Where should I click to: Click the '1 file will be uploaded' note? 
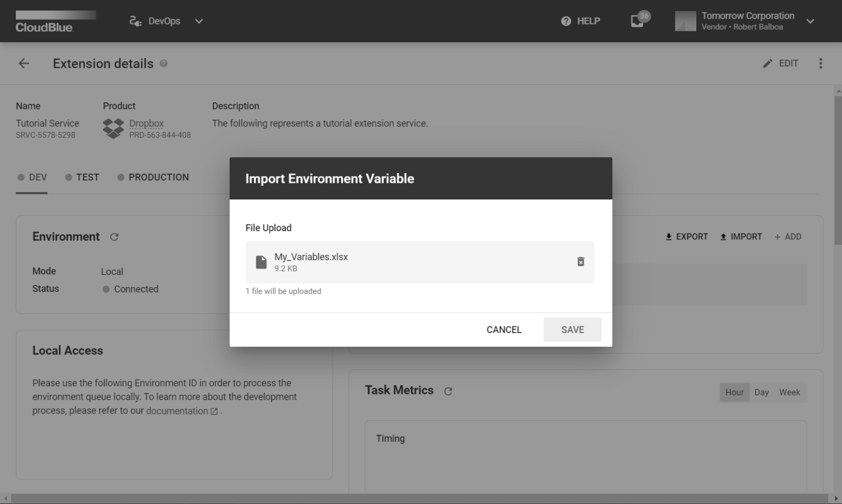(x=283, y=291)
